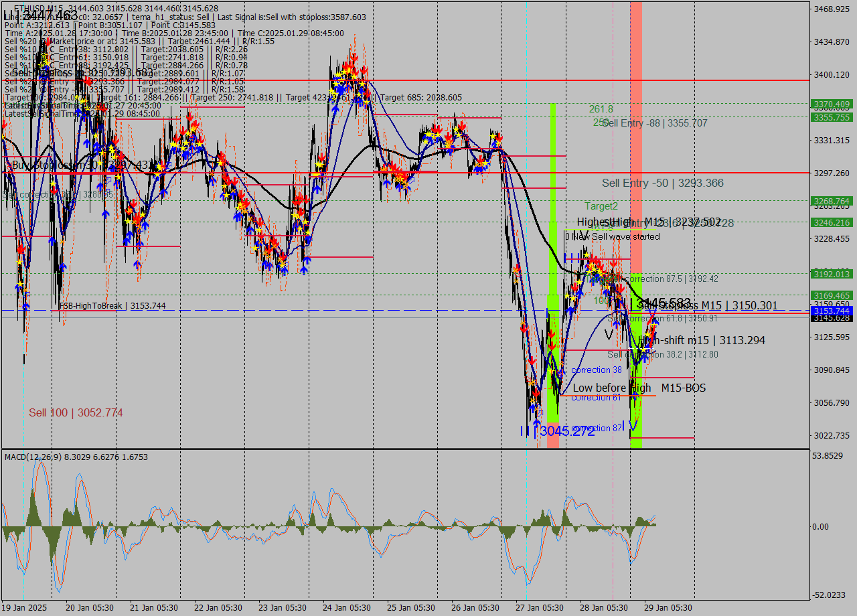This screenshot has height=616, width=857.
Task: Click the green 3246.216 price axis tag
Action: pos(832,222)
